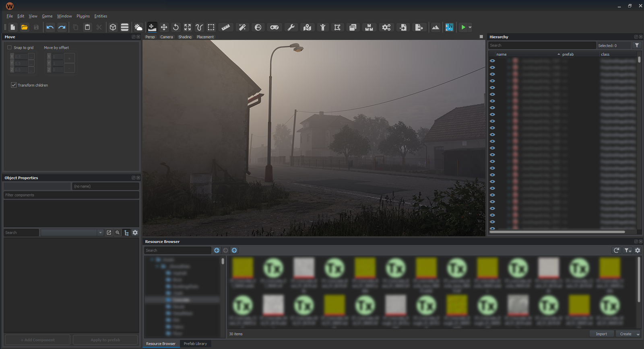Undo the last action
Image resolution: width=644 pixels, height=349 pixels.
click(50, 27)
